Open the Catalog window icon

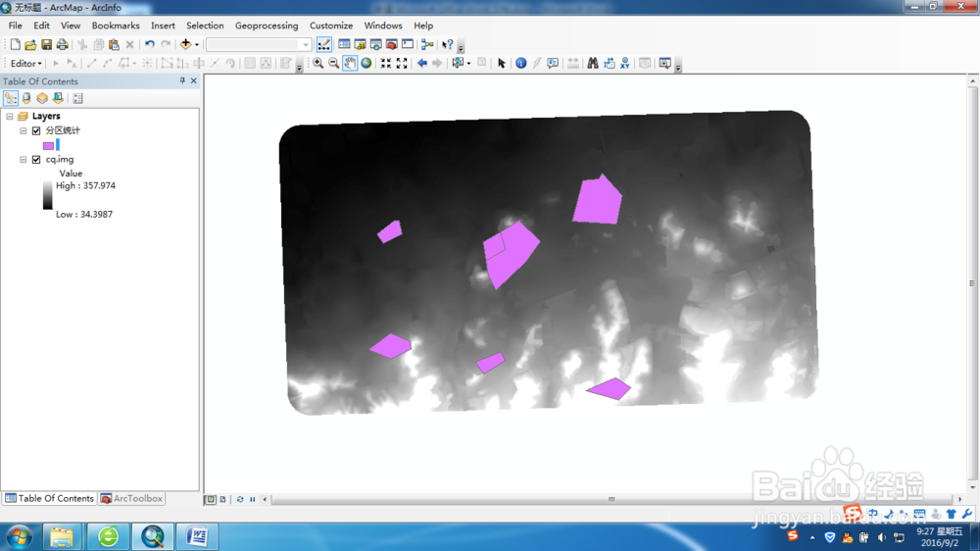(x=360, y=44)
